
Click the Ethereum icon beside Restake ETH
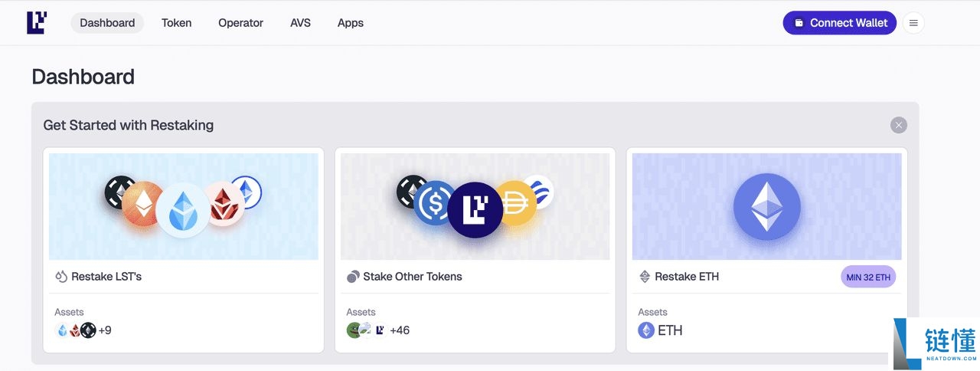pyautogui.click(x=645, y=277)
